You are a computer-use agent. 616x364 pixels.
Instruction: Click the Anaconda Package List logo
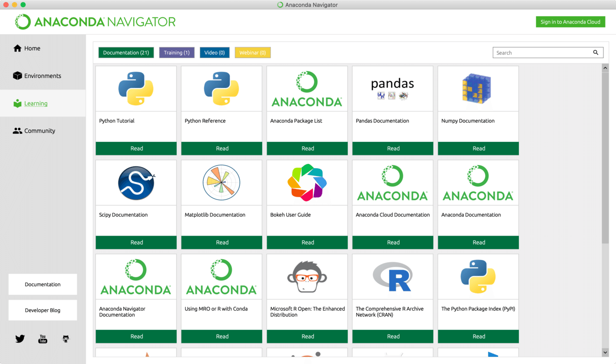click(307, 88)
